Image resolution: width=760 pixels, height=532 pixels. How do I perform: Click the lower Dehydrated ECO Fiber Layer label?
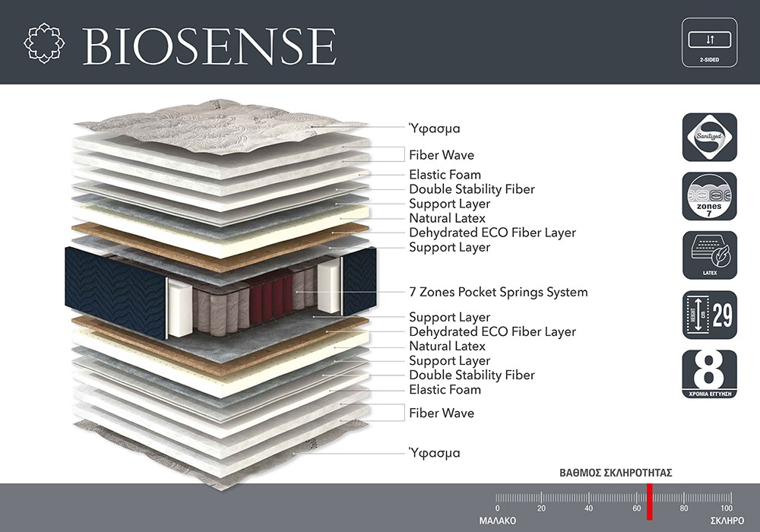(x=492, y=332)
